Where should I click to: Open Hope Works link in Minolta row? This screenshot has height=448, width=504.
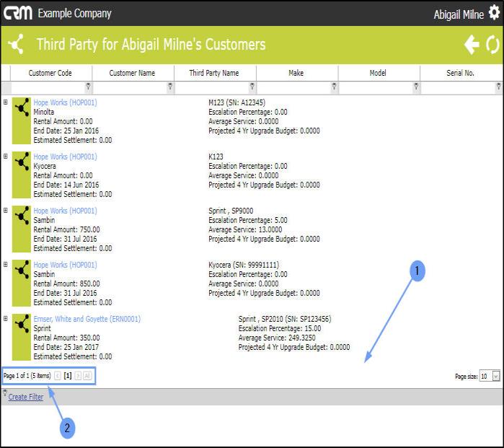click(65, 102)
